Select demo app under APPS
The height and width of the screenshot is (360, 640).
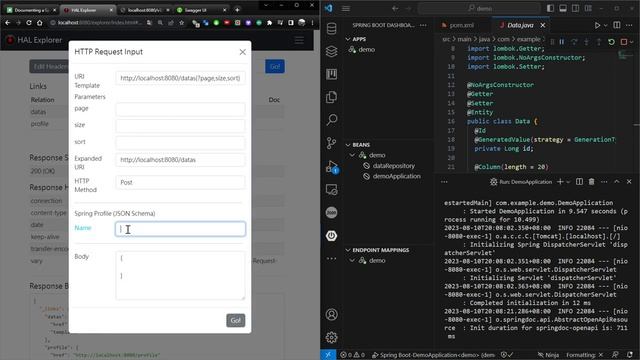click(x=367, y=49)
